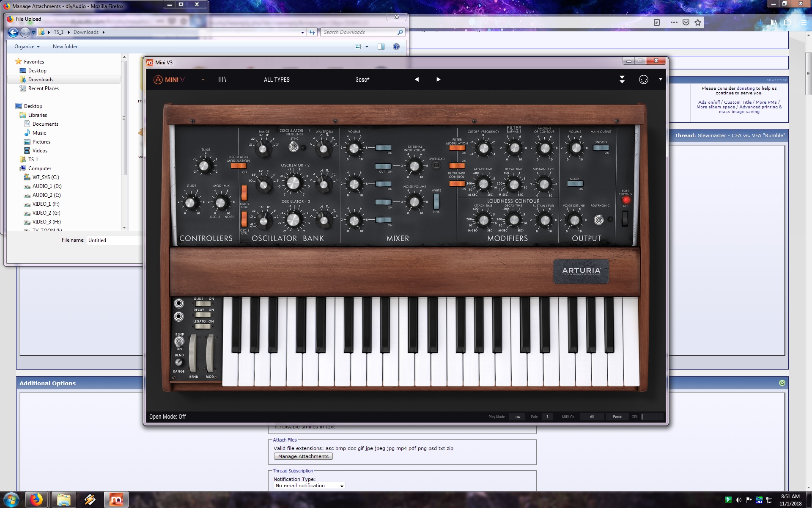812x508 pixels.
Task: Toggle Firefox reader view icon
Action: (657, 22)
